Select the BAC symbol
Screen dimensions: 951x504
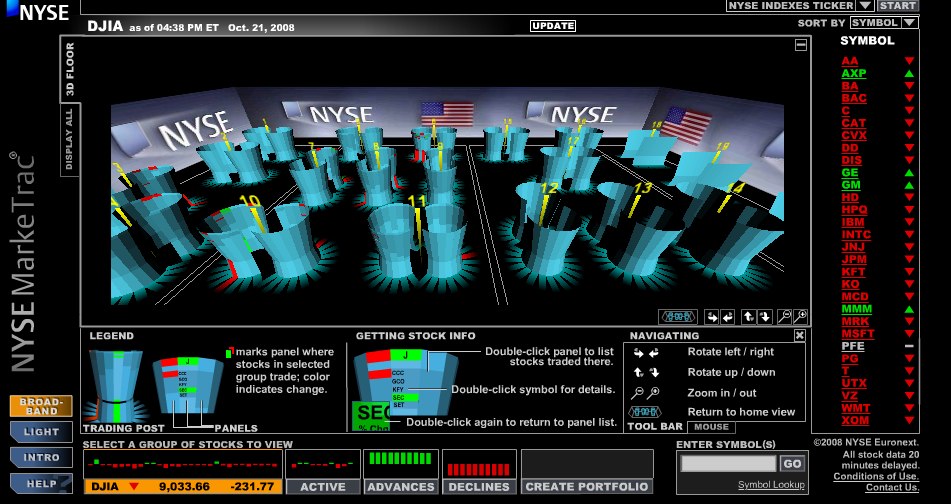click(x=853, y=98)
